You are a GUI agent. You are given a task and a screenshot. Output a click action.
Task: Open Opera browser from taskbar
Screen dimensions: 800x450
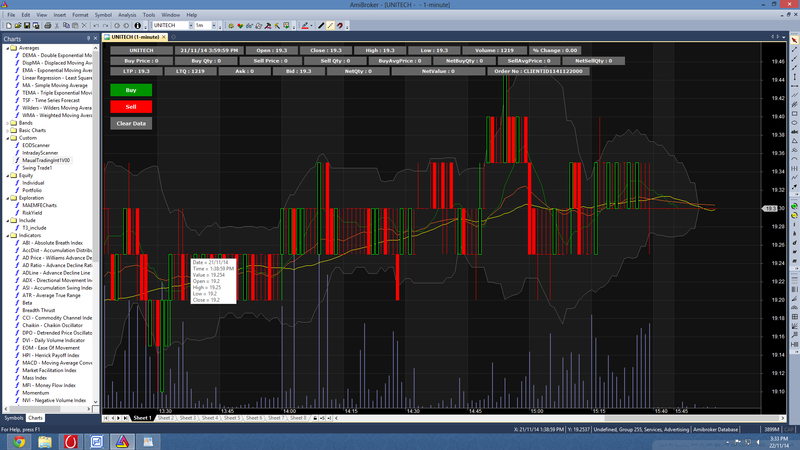(x=70, y=442)
